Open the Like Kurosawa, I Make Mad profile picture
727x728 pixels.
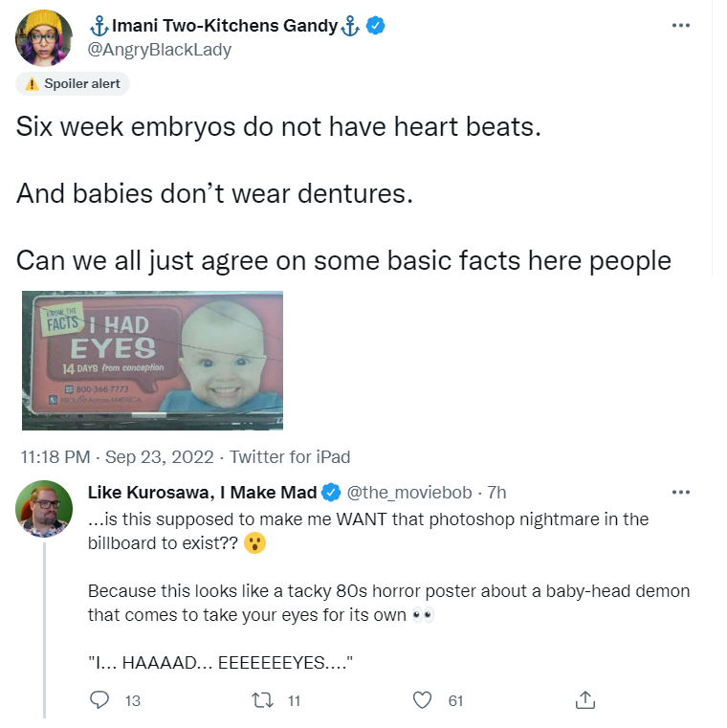44,508
